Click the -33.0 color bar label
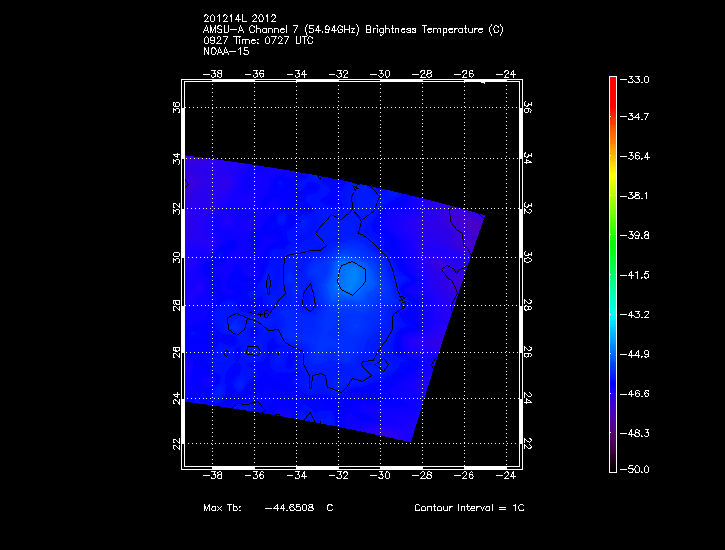The height and width of the screenshot is (550, 725). (663, 79)
